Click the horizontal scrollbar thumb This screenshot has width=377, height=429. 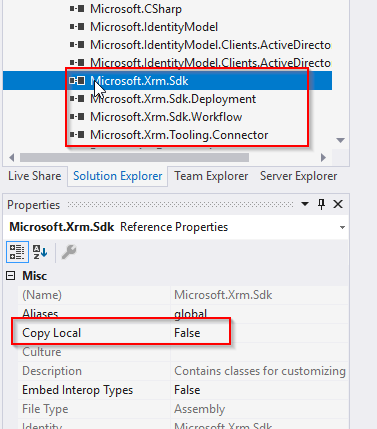point(134,157)
